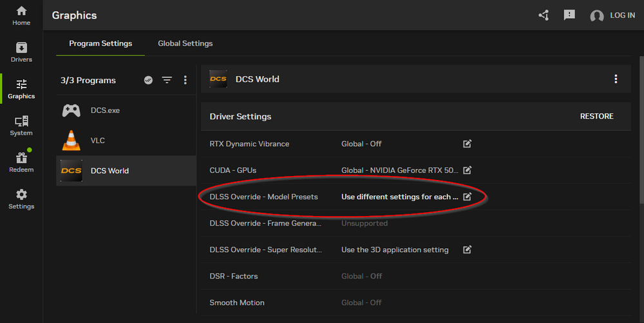The width and height of the screenshot is (644, 323).
Task: Click the RESTORE button
Action: click(x=597, y=117)
